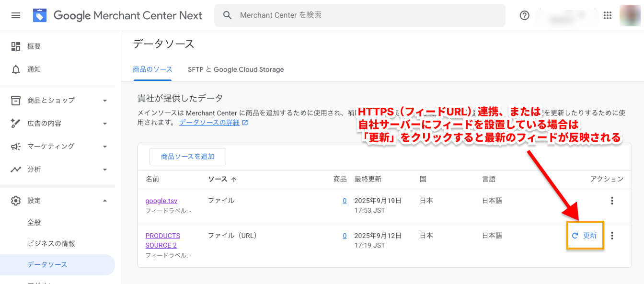The height and width of the screenshot is (284, 644).
Task: Click the 最終更新 column header
Action: click(x=368, y=179)
